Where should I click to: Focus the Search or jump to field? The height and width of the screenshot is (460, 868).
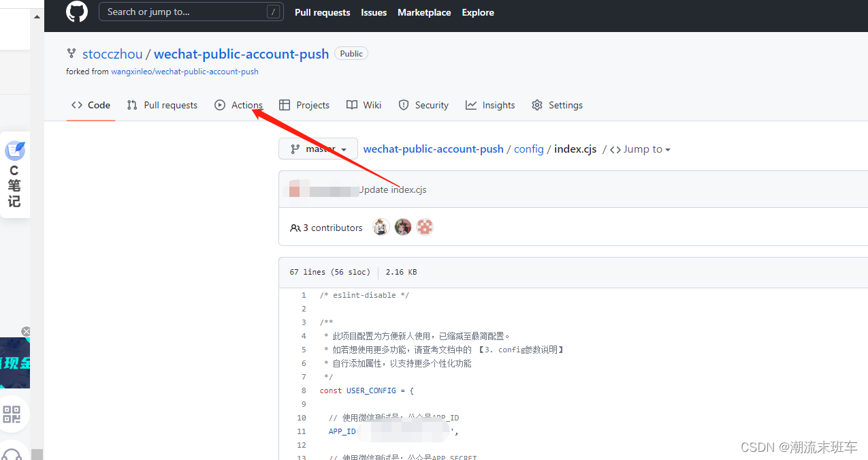coord(191,12)
